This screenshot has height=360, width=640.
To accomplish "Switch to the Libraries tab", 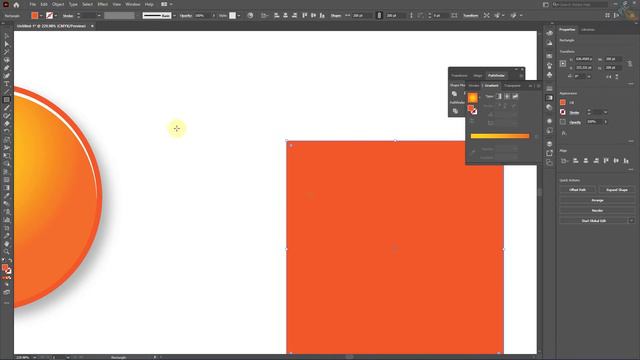I will 588,29.
